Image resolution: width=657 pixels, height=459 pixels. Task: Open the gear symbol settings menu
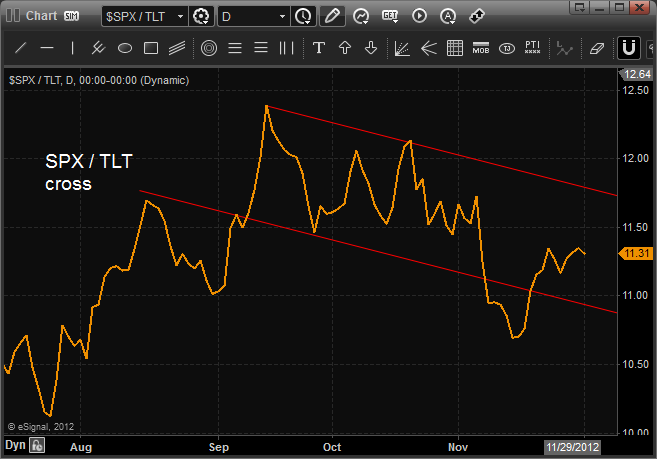(201, 16)
